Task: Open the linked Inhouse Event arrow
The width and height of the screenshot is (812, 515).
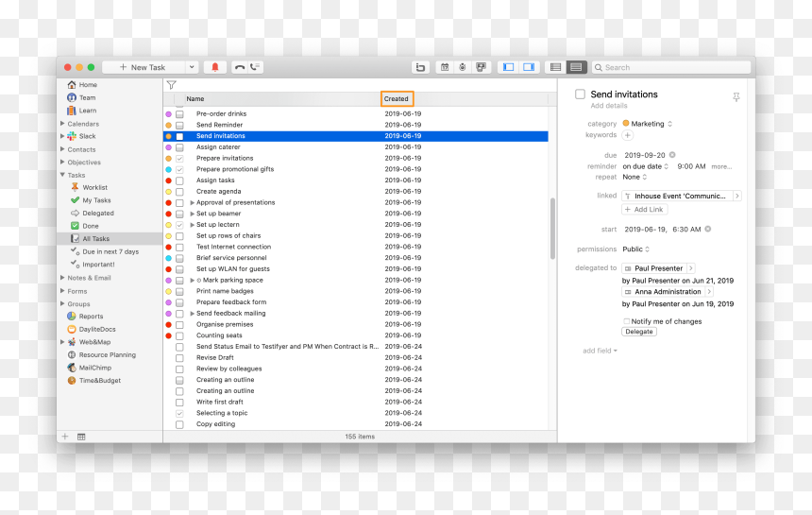Action: pos(736,196)
